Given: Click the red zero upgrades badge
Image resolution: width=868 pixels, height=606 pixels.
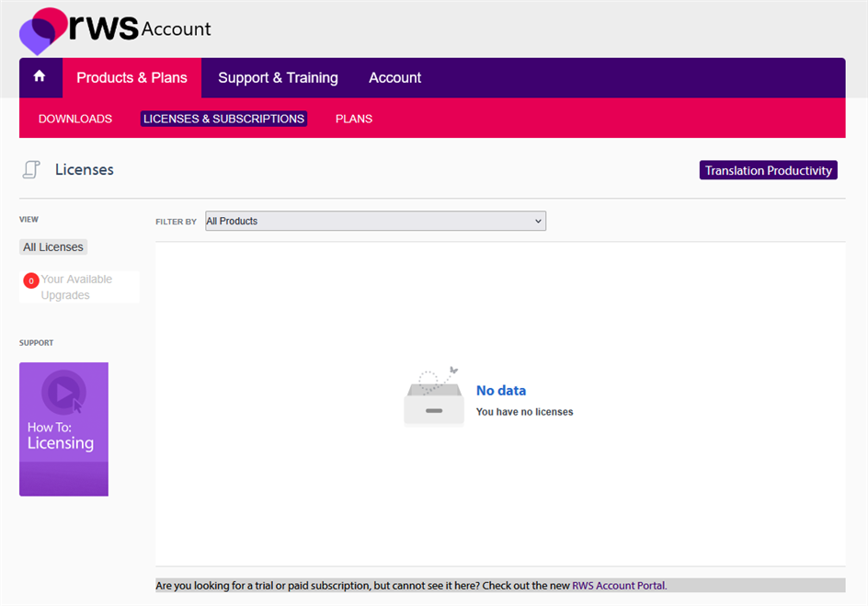Looking at the screenshot, I should click(x=31, y=280).
